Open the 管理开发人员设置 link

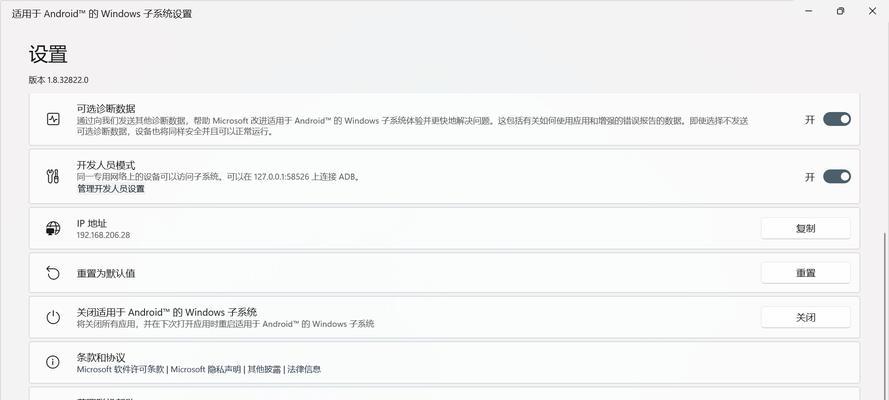[111, 189]
